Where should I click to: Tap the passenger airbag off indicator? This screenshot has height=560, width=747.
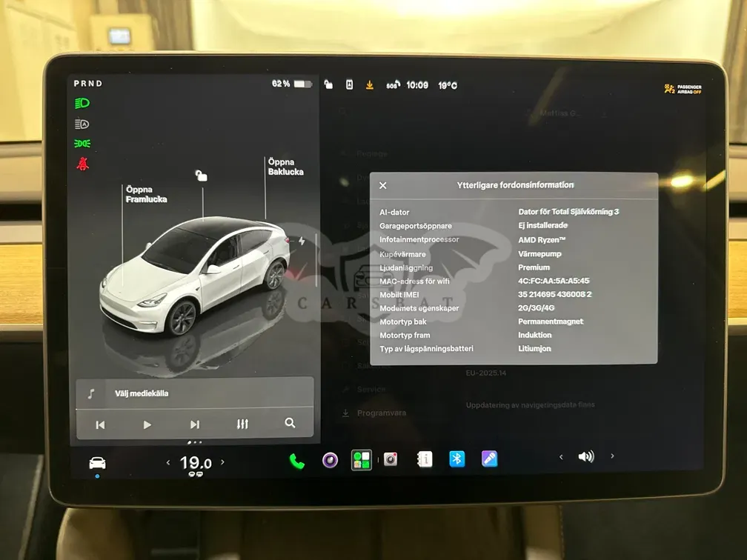[x=683, y=89]
